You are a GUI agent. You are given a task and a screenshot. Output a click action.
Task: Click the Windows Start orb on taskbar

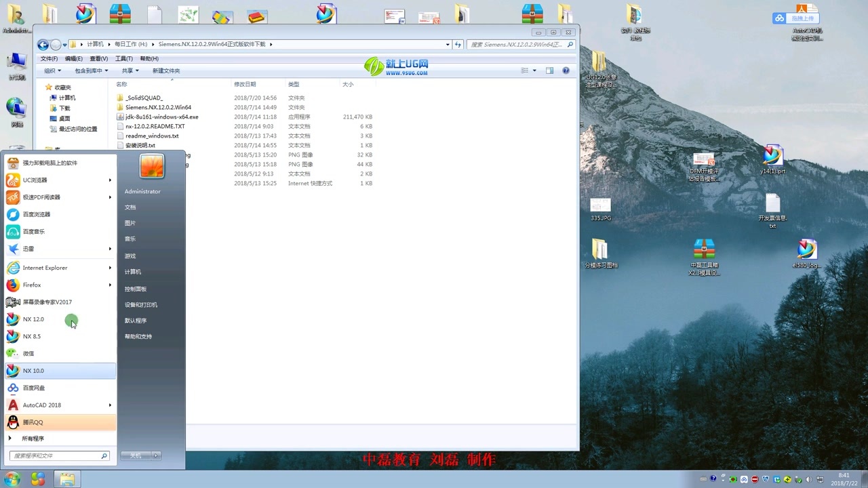(x=12, y=479)
